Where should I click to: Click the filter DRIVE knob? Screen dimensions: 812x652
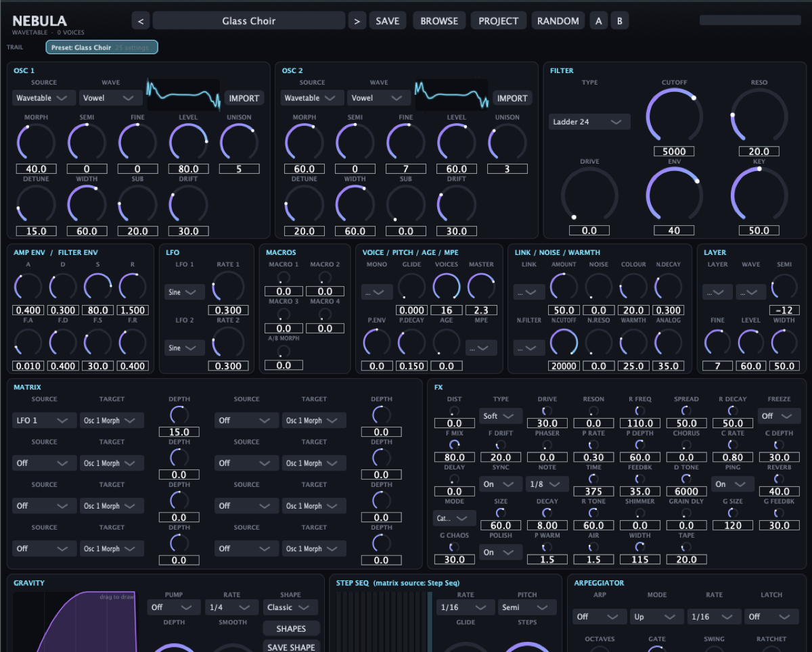pos(589,195)
